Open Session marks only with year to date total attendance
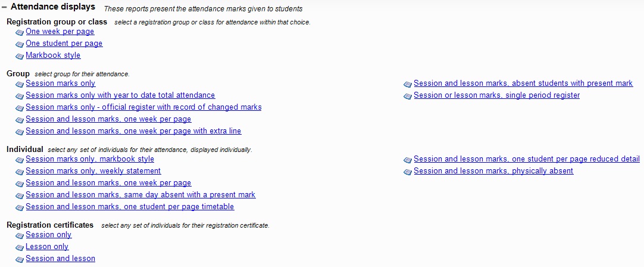The width and height of the screenshot is (644, 267). (120, 95)
